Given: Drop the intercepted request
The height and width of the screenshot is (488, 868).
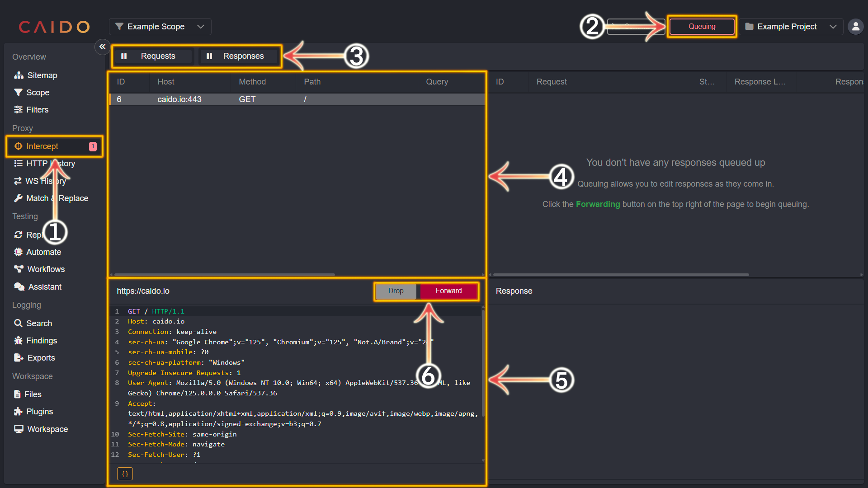Looking at the screenshot, I should click(x=396, y=291).
